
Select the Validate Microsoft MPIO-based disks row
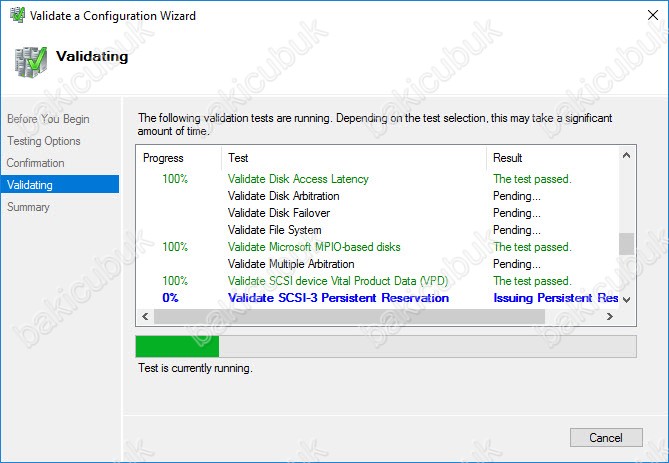coord(314,247)
